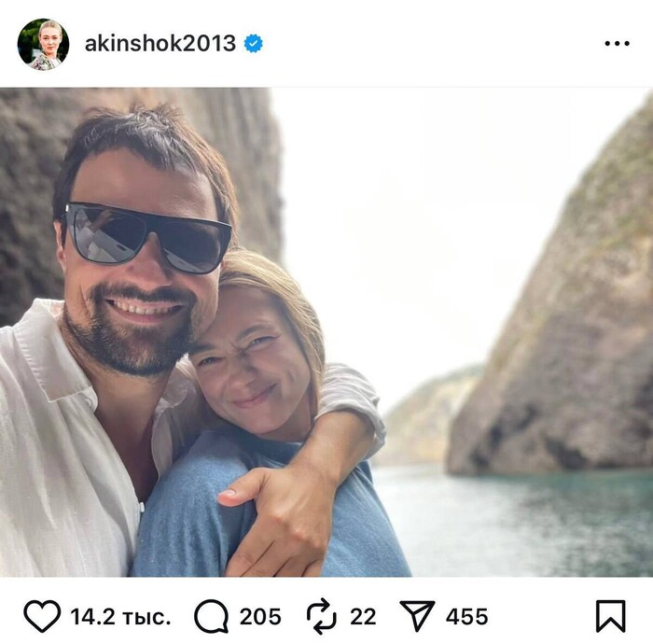Click the blue verified badge
The width and height of the screenshot is (653, 644).
pos(253,43)
